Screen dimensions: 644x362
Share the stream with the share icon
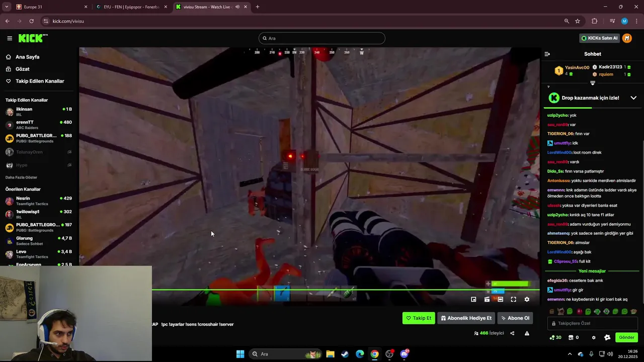click(512, 333)
